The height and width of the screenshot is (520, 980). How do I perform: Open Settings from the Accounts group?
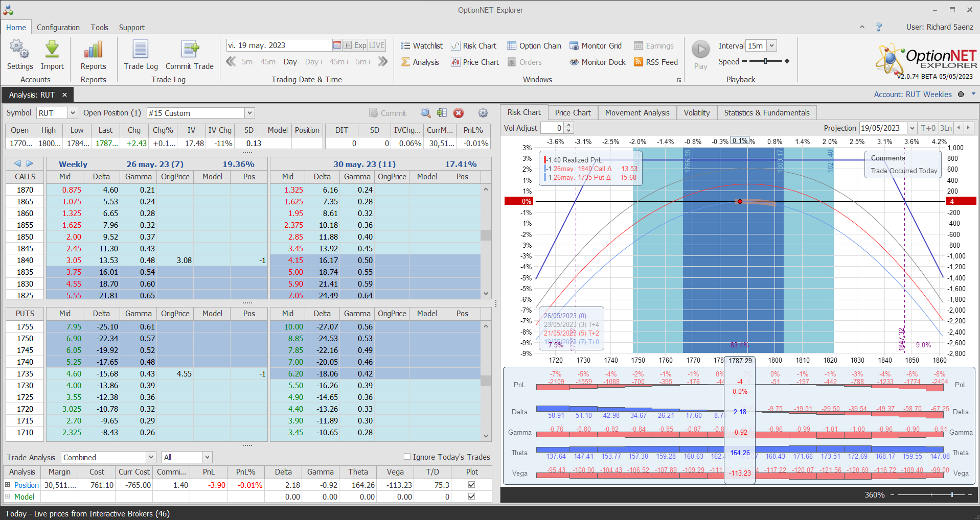[20, 55]
